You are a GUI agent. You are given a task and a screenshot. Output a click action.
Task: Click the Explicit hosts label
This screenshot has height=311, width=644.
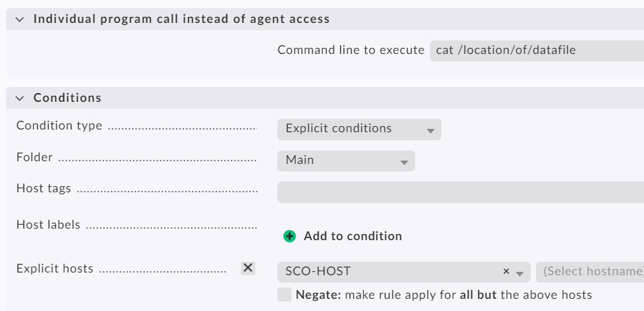(x=55, y=268)
